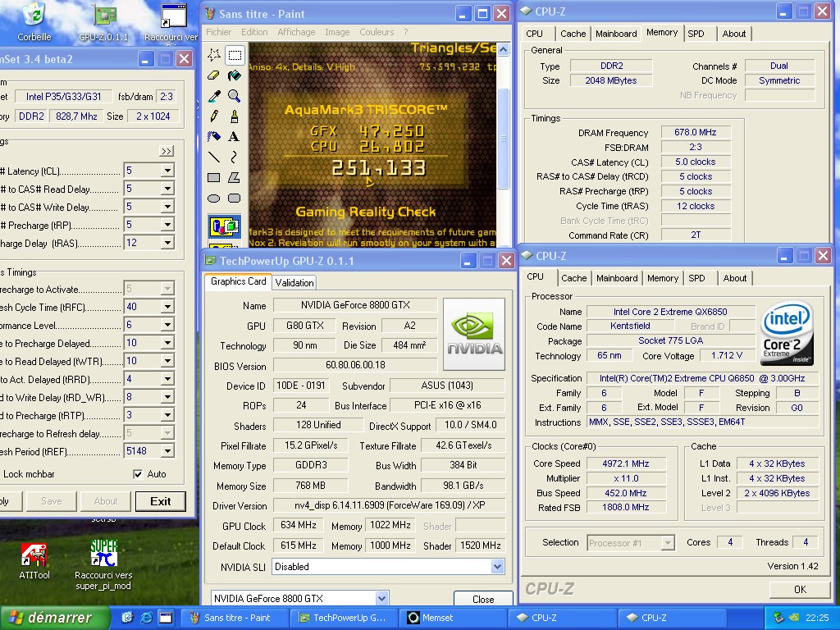Select the Brush tool in Paint
Viewport: 840px width, 630px height.
(x=234, y=116)
